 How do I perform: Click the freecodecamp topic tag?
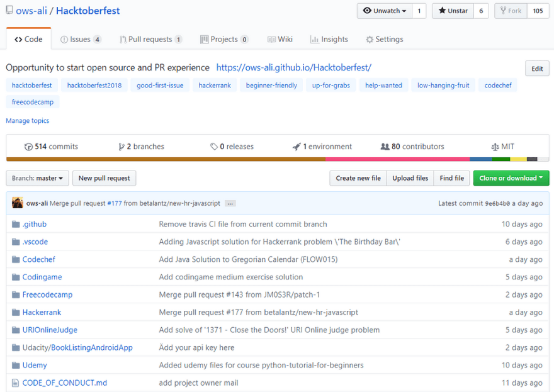(33, 102)
